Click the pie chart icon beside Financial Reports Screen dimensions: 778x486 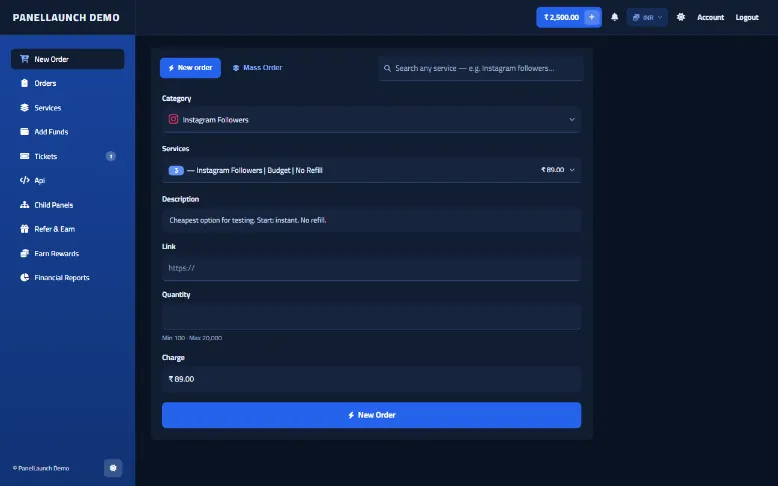click(x=24, y=278)
